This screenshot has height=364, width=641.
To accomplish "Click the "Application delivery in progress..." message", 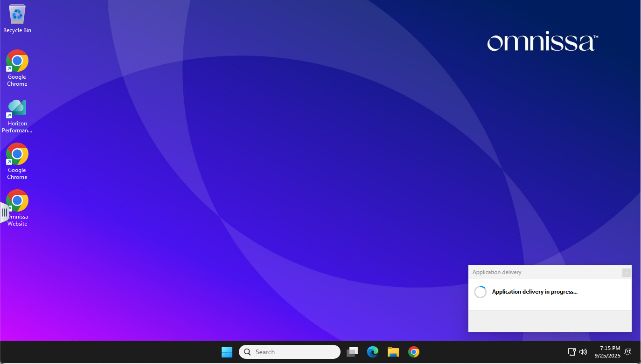I will click(535, 292).
